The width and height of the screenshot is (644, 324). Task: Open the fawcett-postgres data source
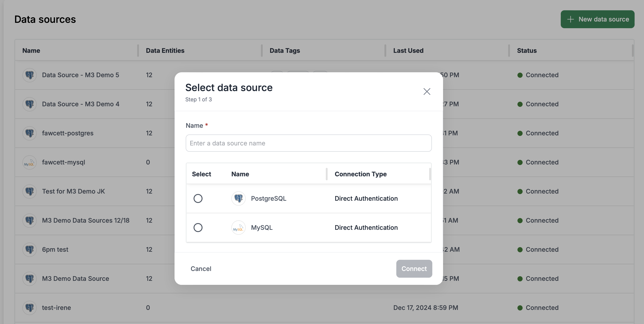point(68,133)
